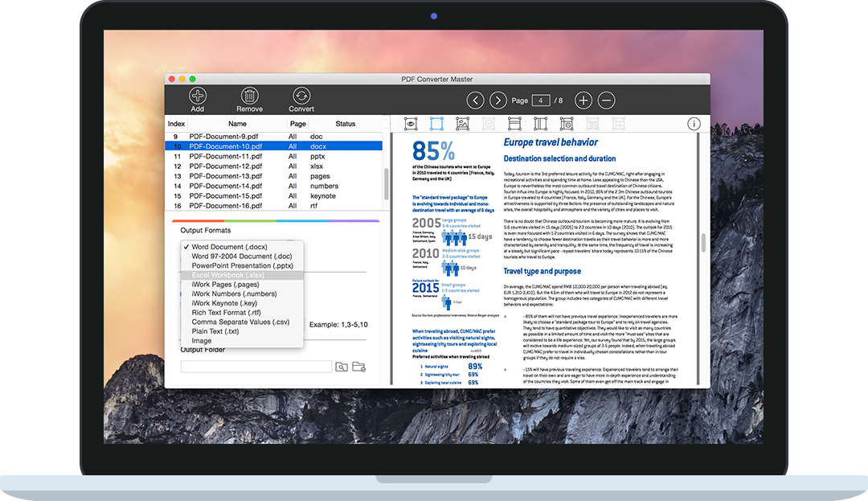Check Word 97-2004 Document (.doc) format
The width and height of the screenshot is (868, 501).
(x=242, y=256)
